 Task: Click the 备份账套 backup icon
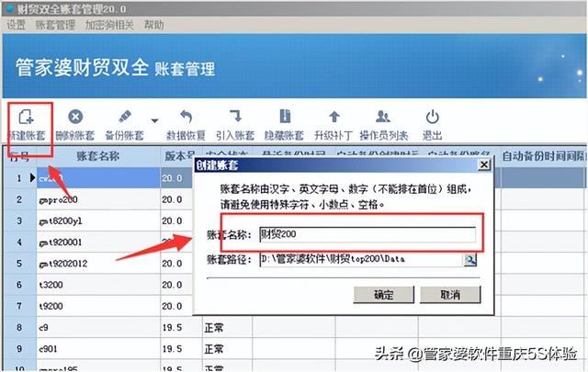click(x=125, y=117)
